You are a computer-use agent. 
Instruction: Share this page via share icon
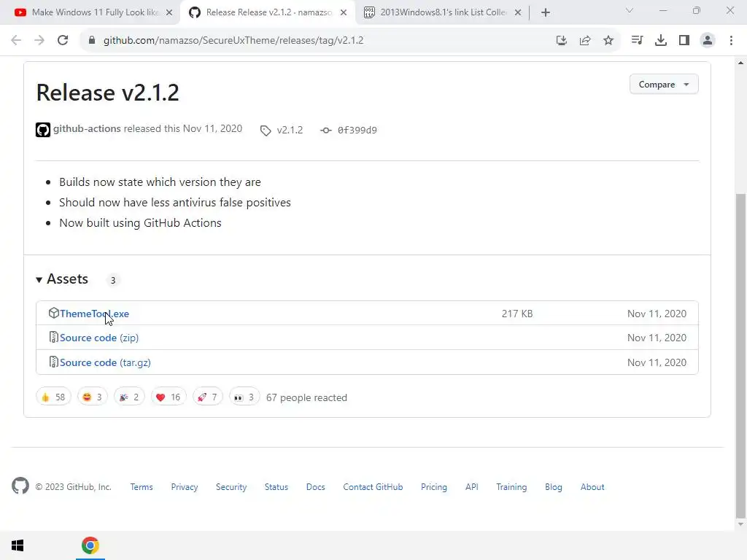click(x=585, y=41)
